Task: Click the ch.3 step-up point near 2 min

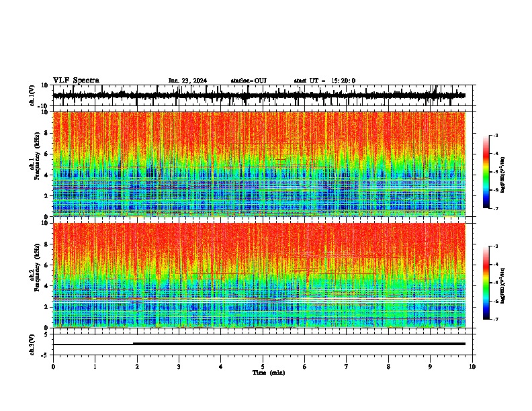Action: [134, 344]
